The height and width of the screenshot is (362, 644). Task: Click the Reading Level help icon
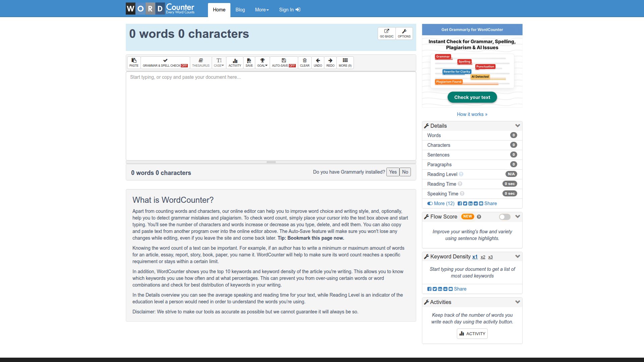point(461,174)
